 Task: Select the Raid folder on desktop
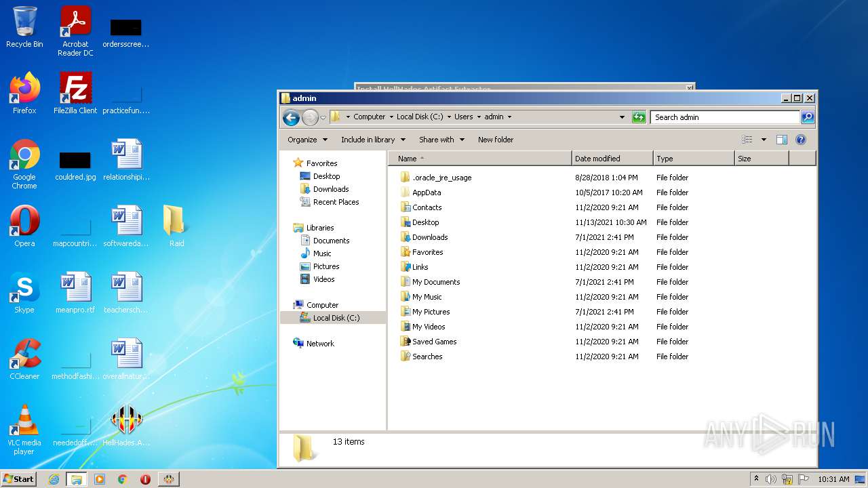pos(176,226)
